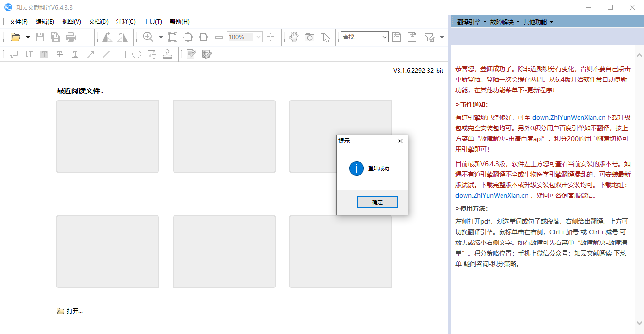Click the save (single floppy disk) icon
Image resolution: width=644 pixels, height=334 pixels.
(x=40, y=37)
